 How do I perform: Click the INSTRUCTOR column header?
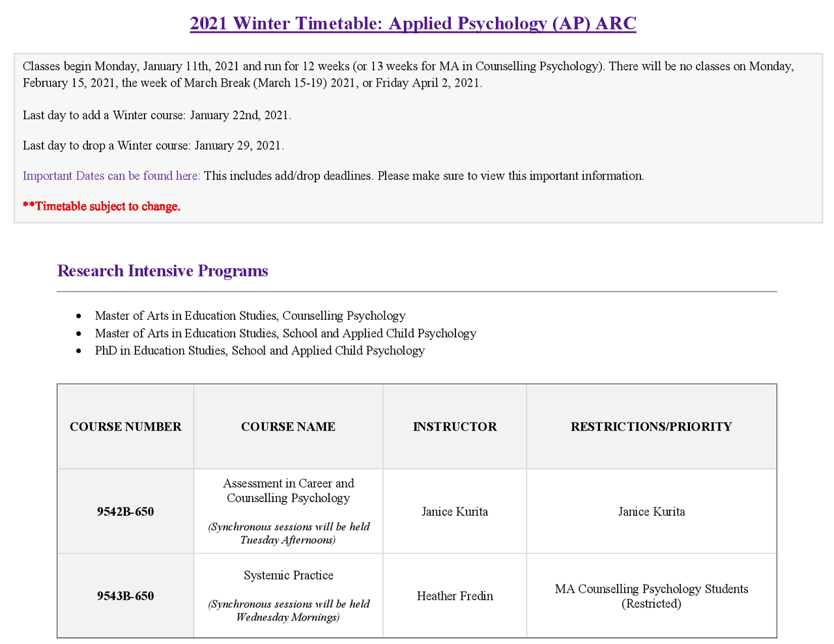click(454, 427)
